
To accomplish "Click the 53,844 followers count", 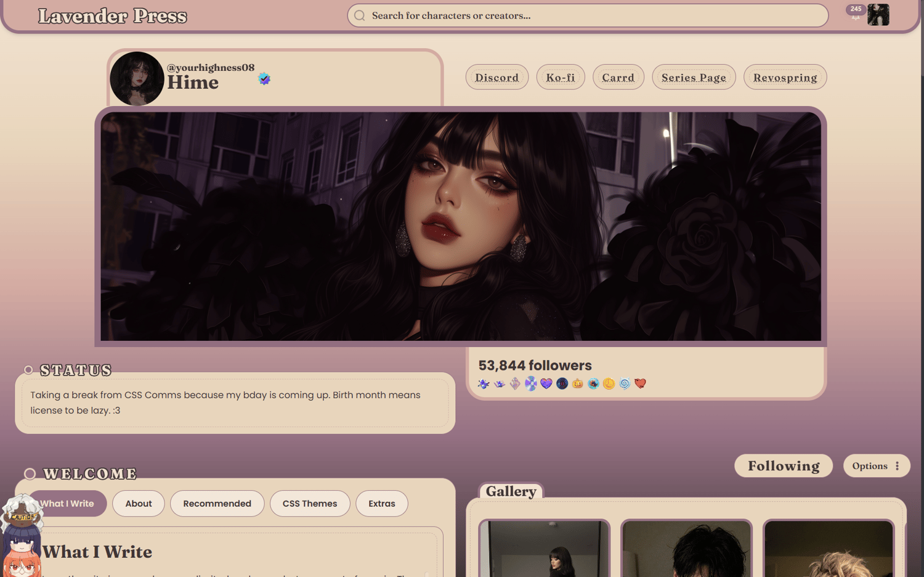I will (535, 366).
